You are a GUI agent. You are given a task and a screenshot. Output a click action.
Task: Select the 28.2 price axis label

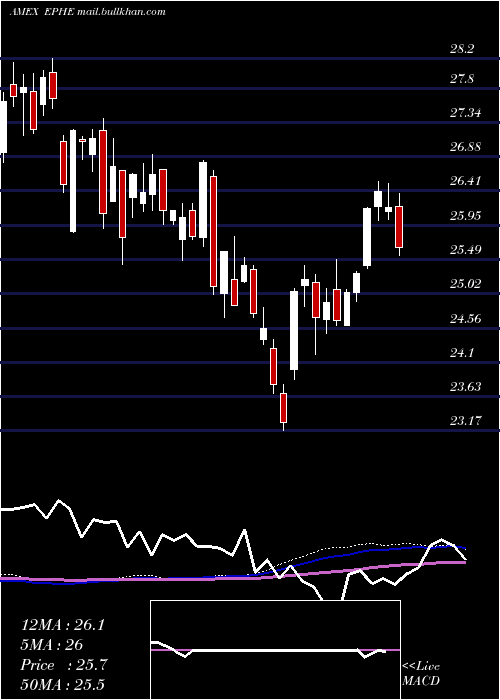462,49
